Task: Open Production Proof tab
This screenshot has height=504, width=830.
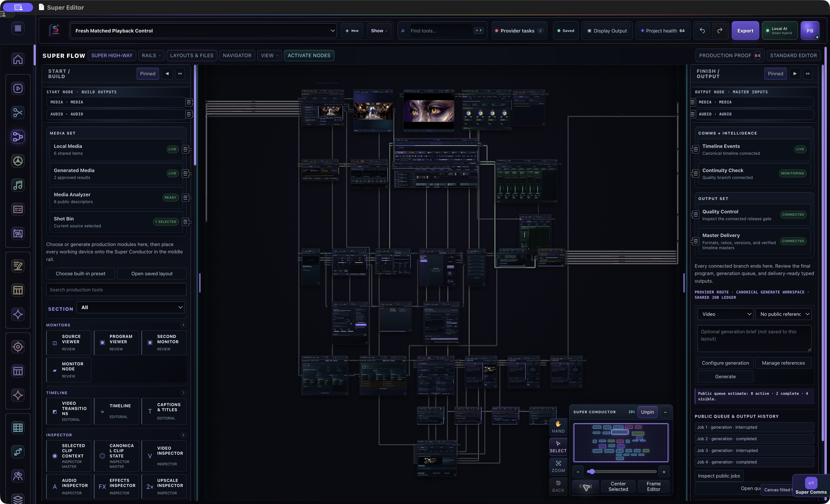Action: (x=730, y=56)
